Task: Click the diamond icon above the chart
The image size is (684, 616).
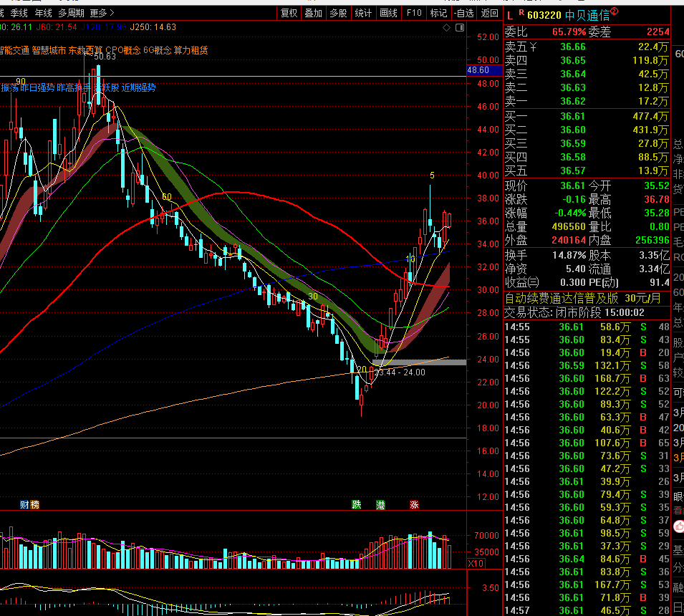Action: (446, 27)
